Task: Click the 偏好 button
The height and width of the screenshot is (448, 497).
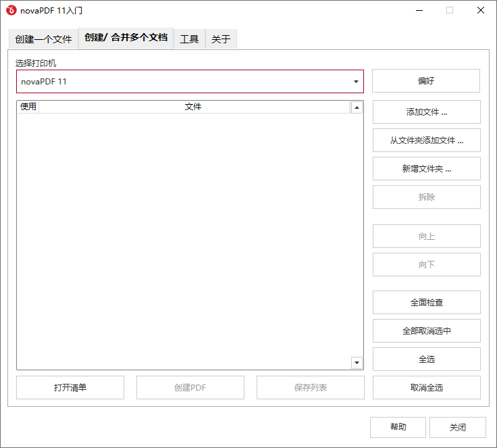Action: [426, 81]
